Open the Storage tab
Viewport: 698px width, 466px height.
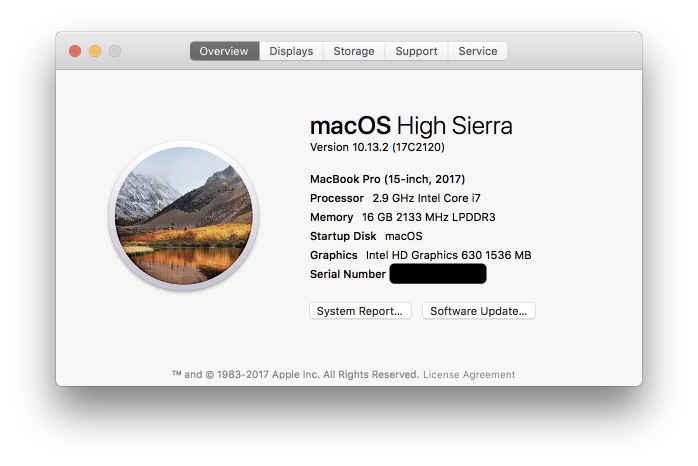click(x=354, y=51)
